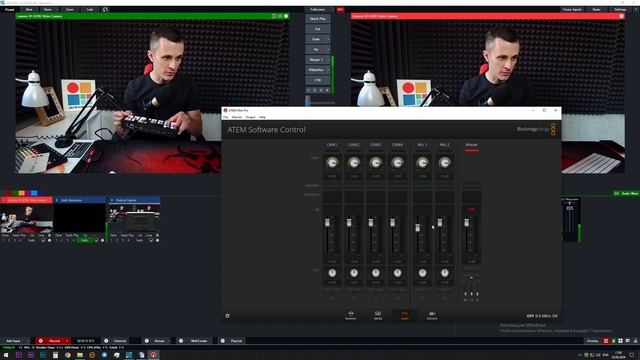Open the File menu in ATEM window
The image size is (640, 360).
tap(225, 117)
